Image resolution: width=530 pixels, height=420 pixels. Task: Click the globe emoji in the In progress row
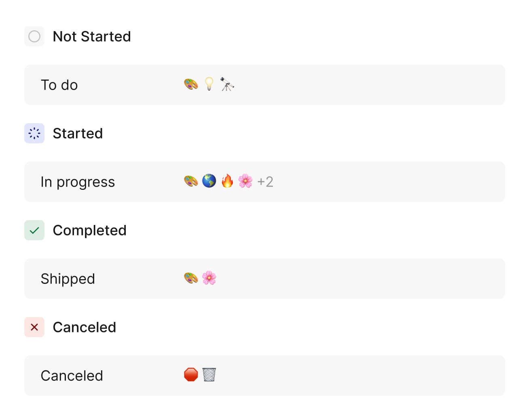209,181
